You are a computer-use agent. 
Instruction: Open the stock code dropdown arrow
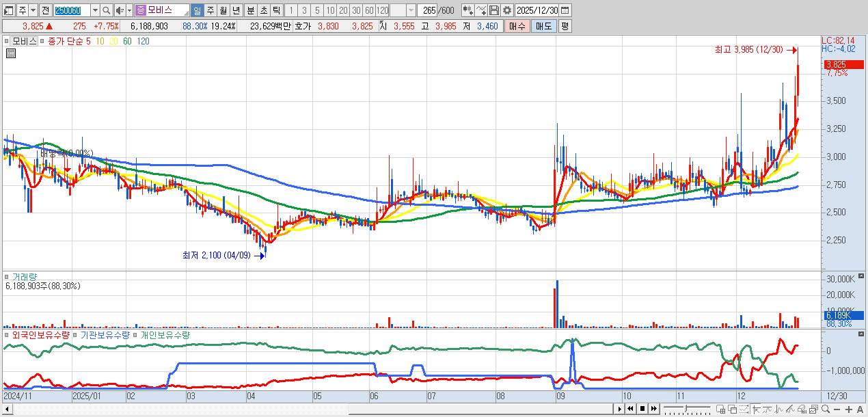click(x=95, y=10)
